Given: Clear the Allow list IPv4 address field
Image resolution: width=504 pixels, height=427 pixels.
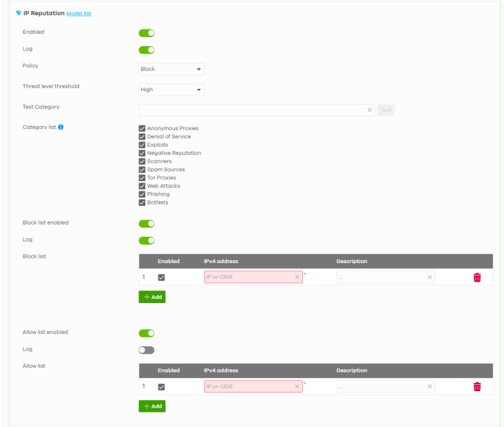Looking at the screenshot, I should pos(297,386).
